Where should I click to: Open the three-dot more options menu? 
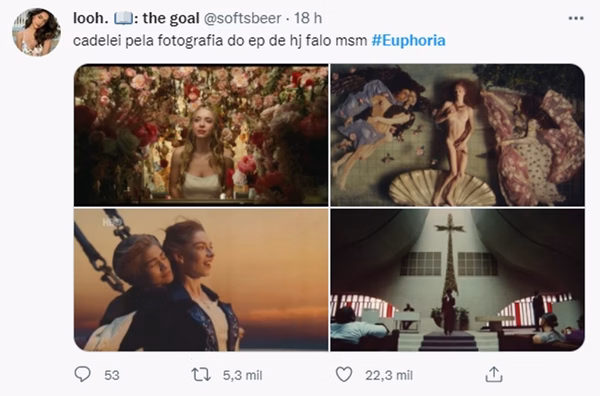[x=576, y=18]
